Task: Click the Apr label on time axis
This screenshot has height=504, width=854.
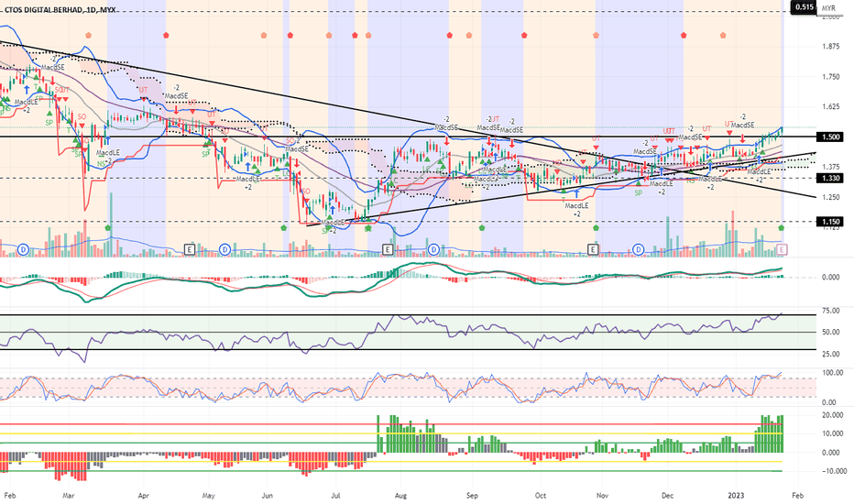Action: click(143, 496)
